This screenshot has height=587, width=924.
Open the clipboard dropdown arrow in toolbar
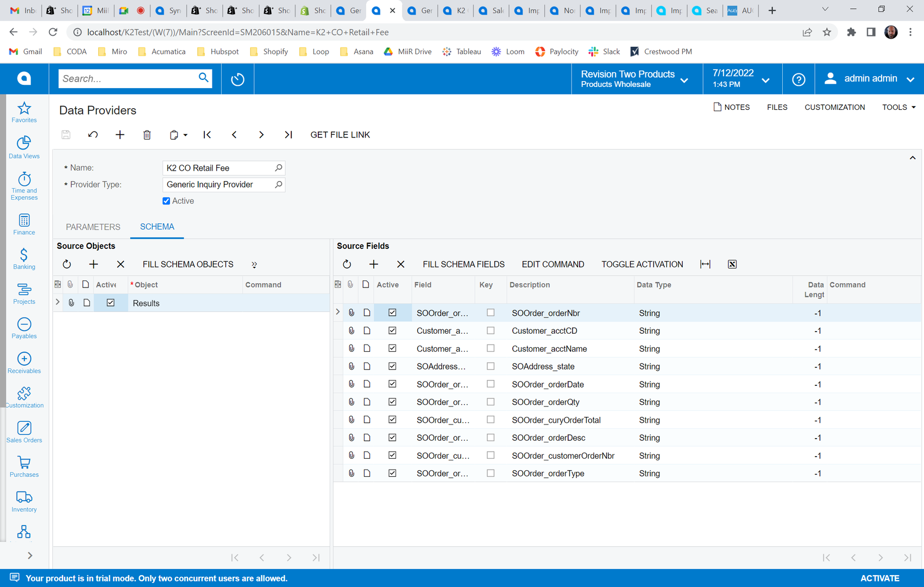pyautogui.click(x=185, y=135)
